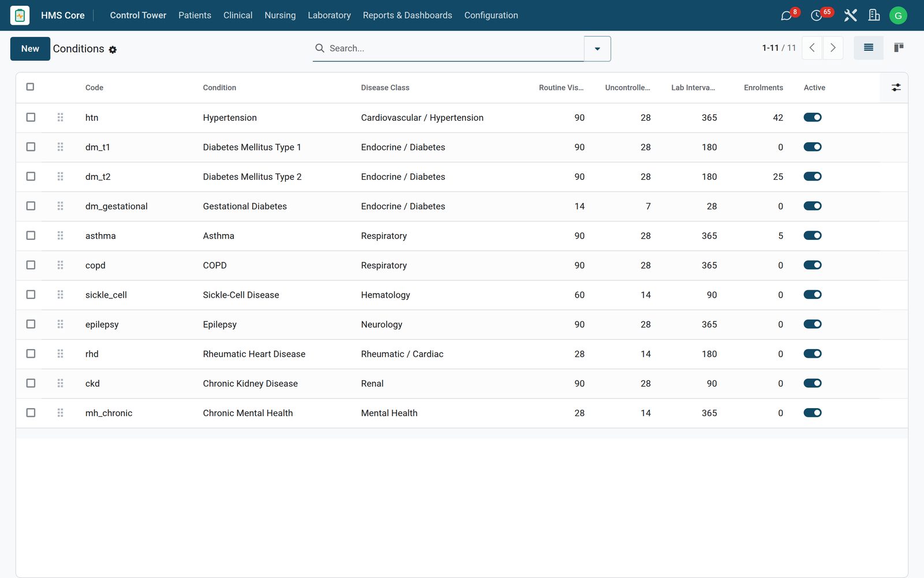
Task: Open the company building icon
Action: coord(874,16)
